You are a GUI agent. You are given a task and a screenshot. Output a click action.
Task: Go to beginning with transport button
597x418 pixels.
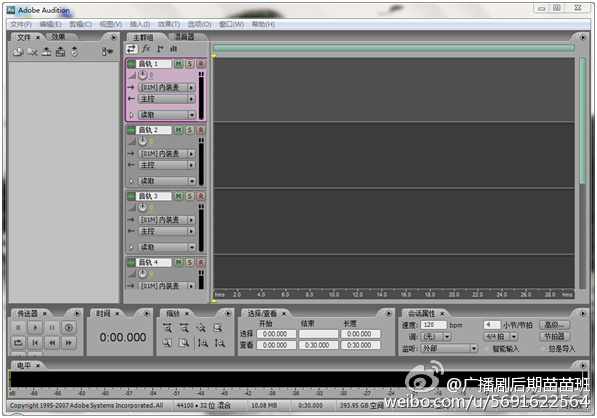35,343
